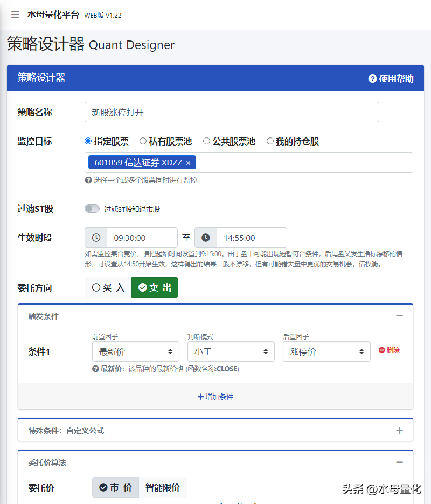The image size is (431, 504).
Task: Select the 私有股票池 radio option
Action: coord(143,141)
